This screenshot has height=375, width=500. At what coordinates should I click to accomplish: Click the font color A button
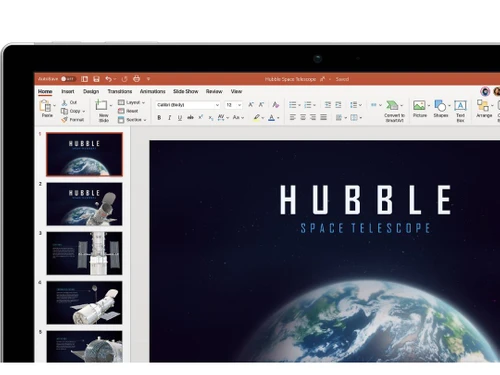pos(272,118)
